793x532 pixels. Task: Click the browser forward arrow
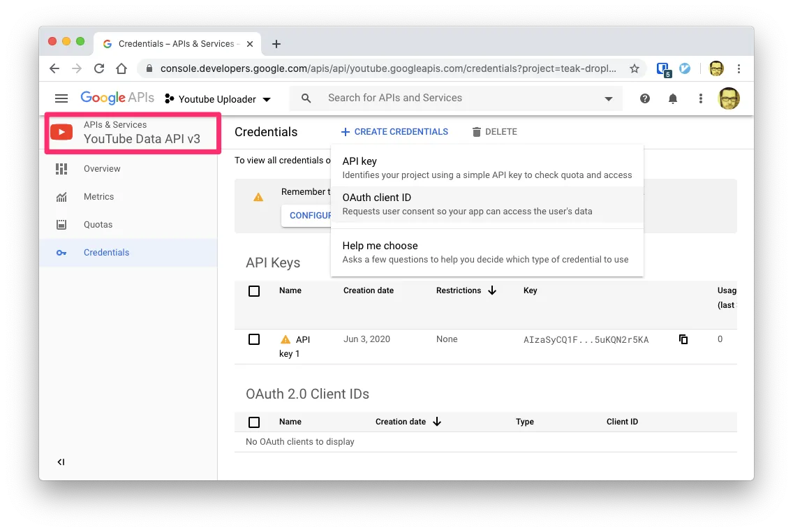pyautogui.click(x=77, y=69)
